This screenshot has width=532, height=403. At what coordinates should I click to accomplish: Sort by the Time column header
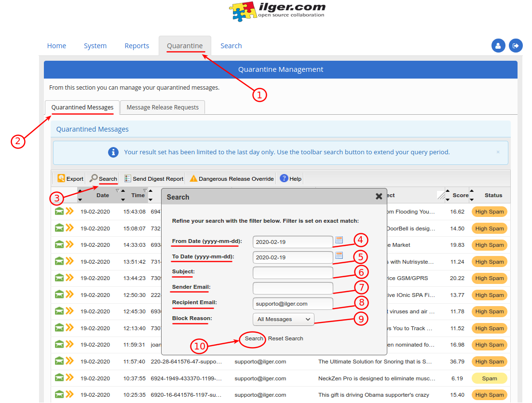pos(138,195)
